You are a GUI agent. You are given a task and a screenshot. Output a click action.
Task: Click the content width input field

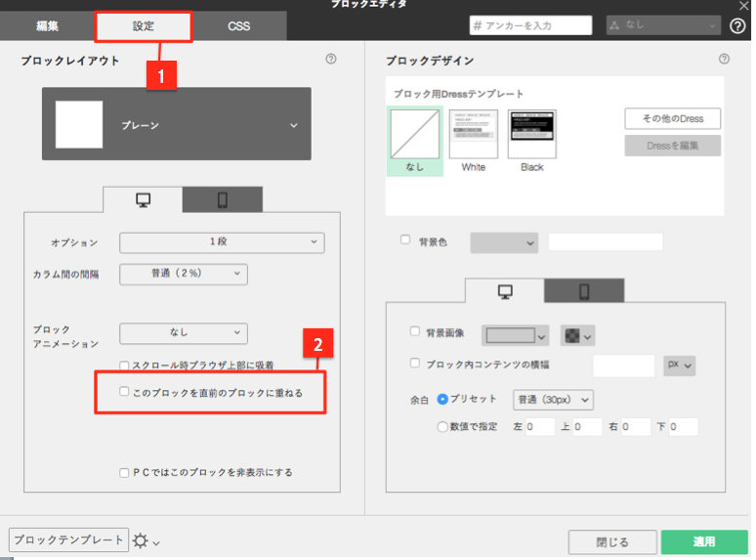pyautogui.click(x=624, y=366)
